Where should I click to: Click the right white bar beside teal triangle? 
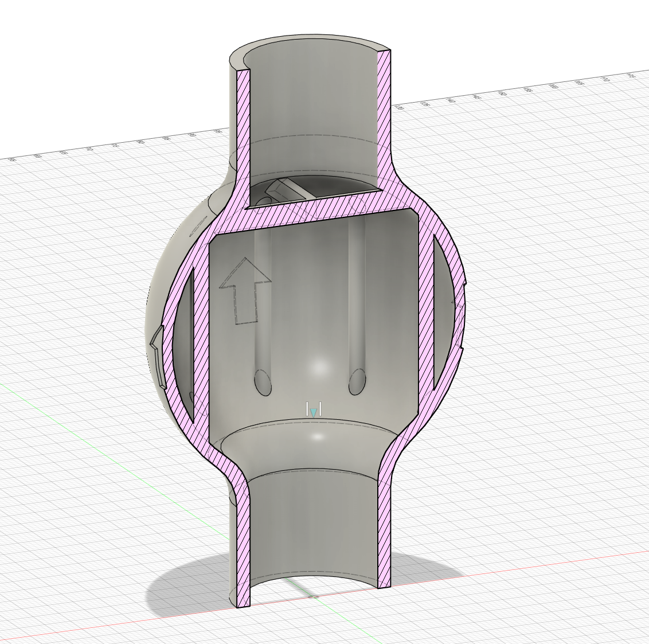(x=320, y=409)
